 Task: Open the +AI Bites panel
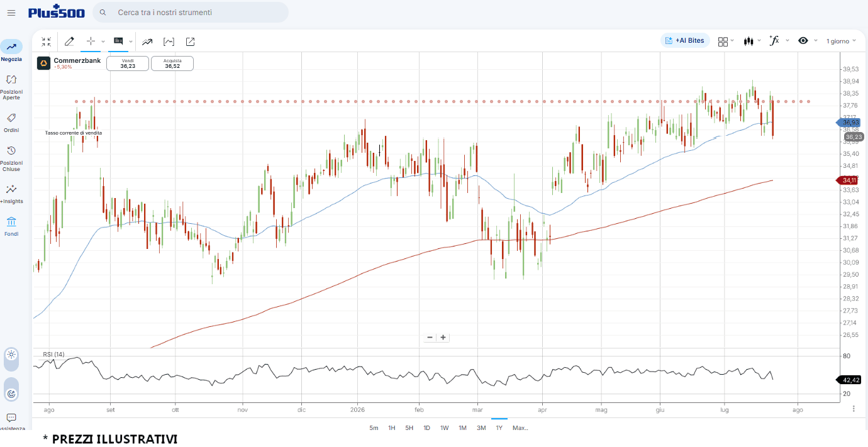point(685,41)
